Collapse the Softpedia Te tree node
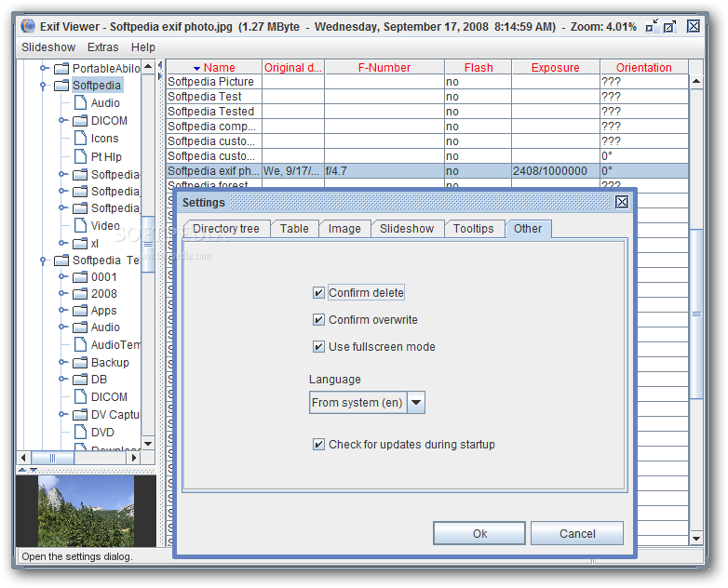728x588 pixels. [43, 261]
